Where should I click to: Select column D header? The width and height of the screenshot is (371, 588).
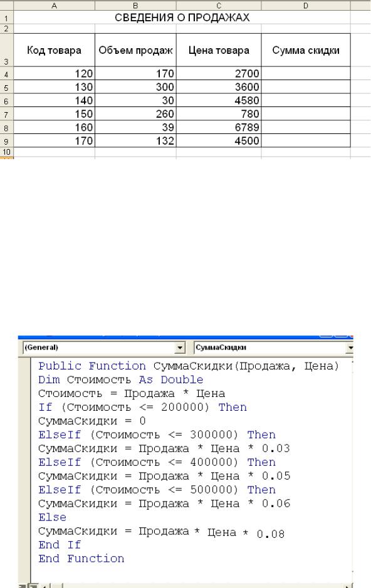(x=306, y=5)
